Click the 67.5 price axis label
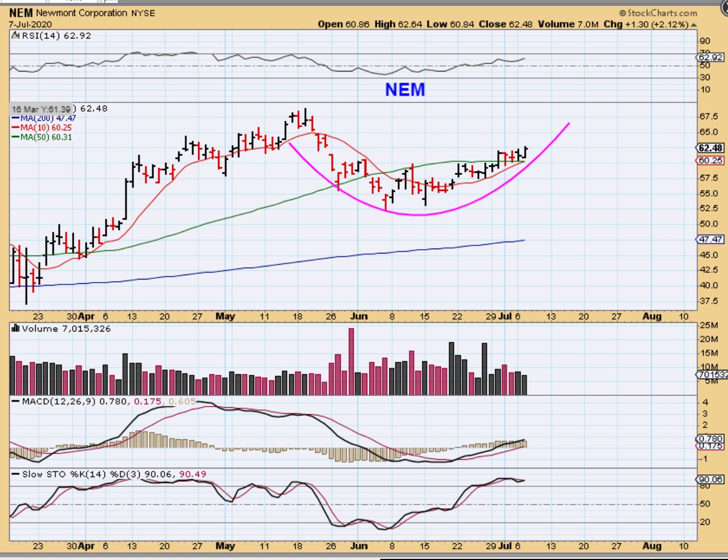 708,117
